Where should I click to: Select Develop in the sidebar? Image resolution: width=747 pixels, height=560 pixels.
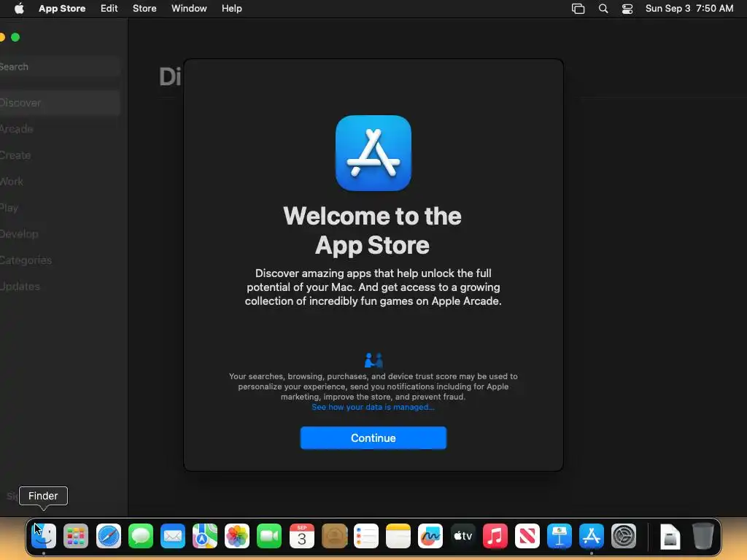[x=60, y=234]
